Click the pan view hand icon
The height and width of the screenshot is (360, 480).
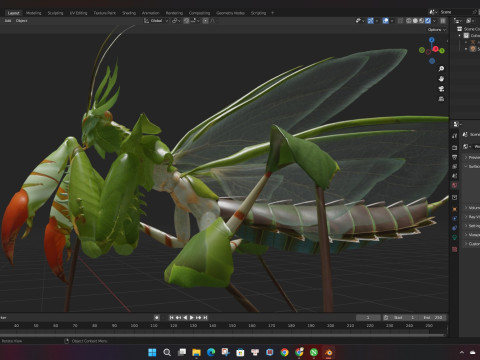[441, 79]
